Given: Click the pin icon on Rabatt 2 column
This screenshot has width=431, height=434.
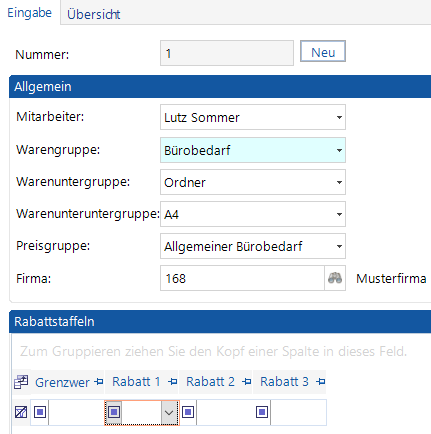Looking at the screenshot, I should coord(247,382).
